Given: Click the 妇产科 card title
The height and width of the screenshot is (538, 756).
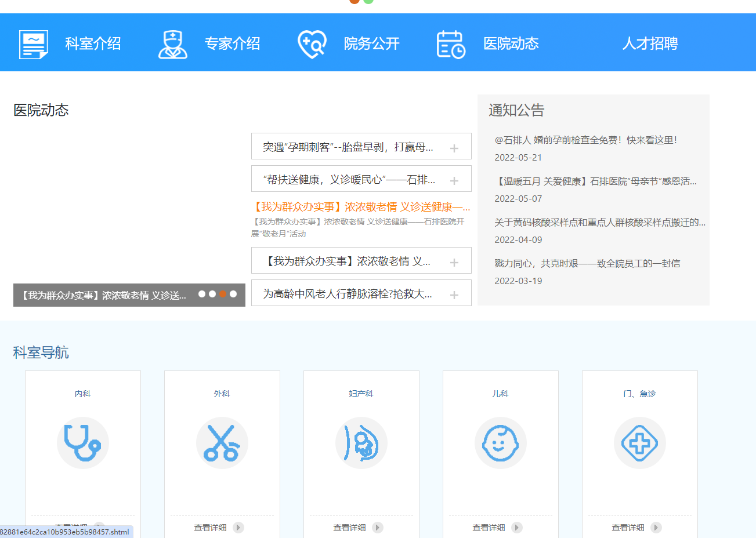Looking at the screenshot, I should [361, 394].
